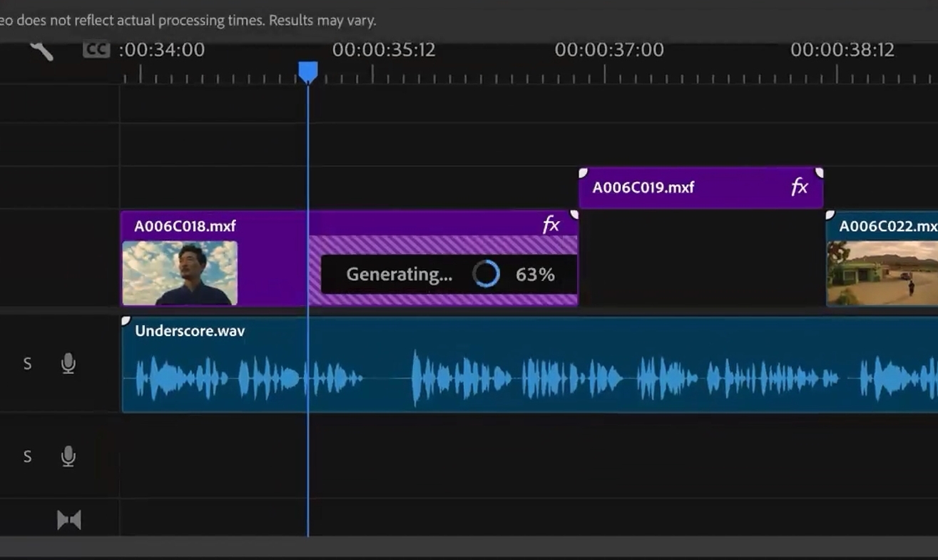938x560 pixels.
Task: Click the CC caption track icon
Action: (x=96, y=50)
